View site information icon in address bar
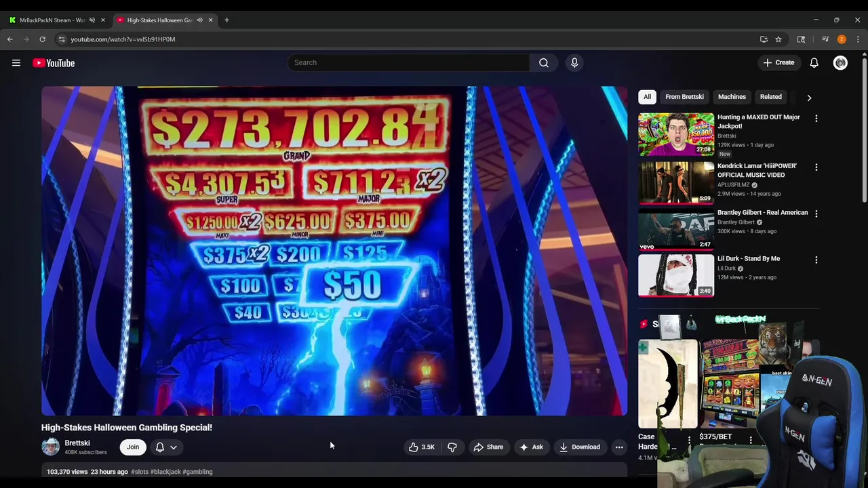868x488 pixels. (x=62, y=39)
